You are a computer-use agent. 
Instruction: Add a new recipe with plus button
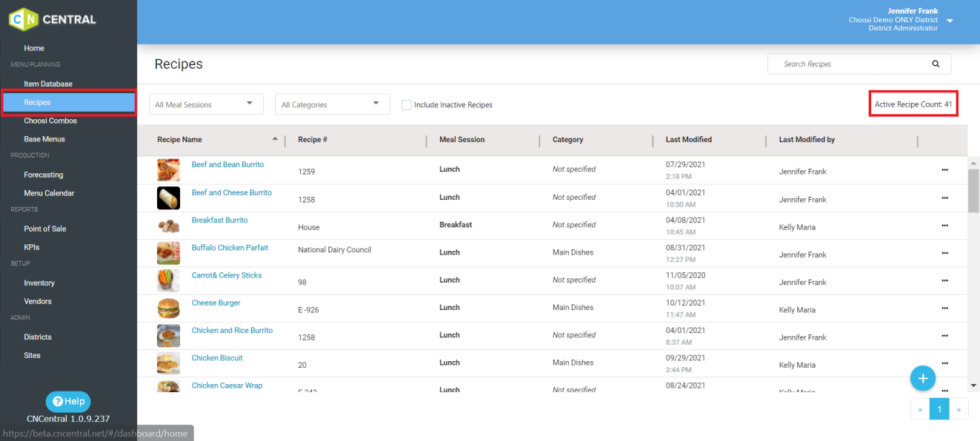click(922, 378)
